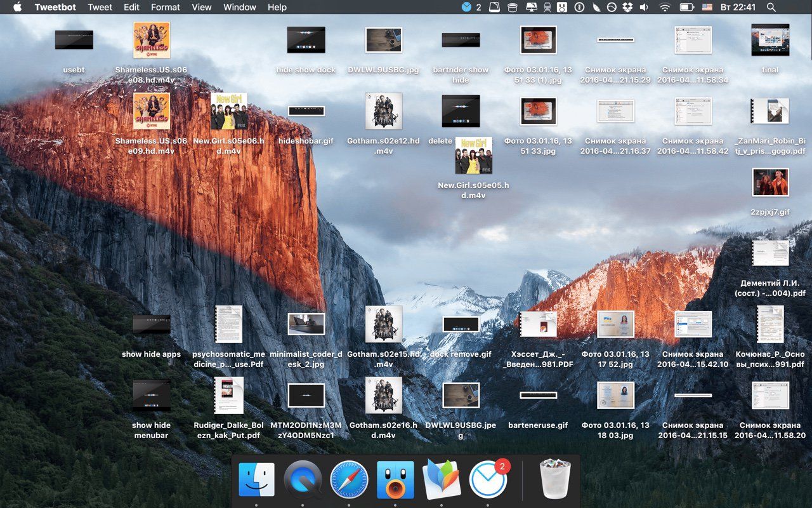Select Gotham.s02e16.hd.m4v video file
The width and height of the screenshot is (812, 508).
(x=384, y=395)
